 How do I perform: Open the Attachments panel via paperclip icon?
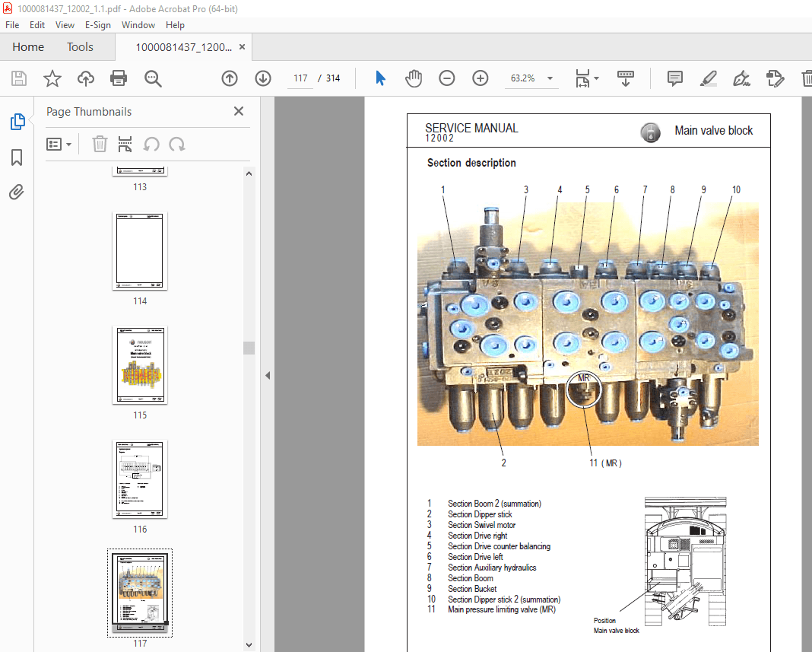[17, 192]
